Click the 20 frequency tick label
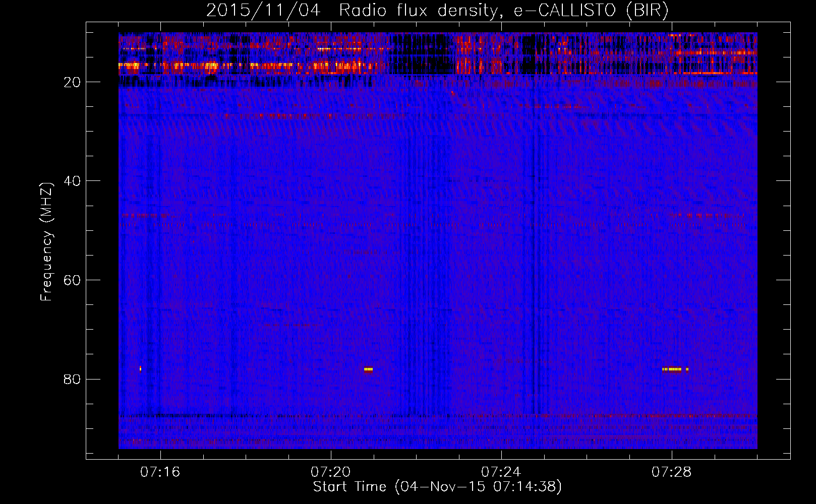This screenshot has width=816, height=504. [72, 82]
